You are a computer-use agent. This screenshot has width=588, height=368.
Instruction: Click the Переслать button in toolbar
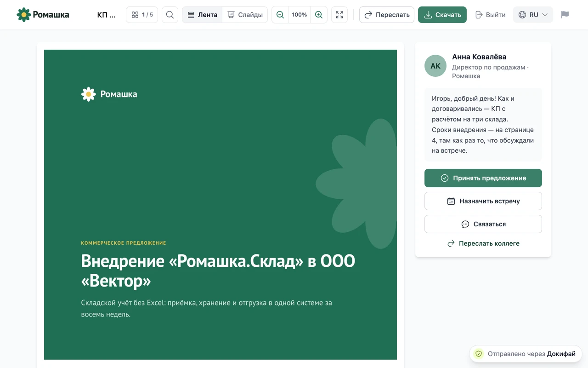(387, 15)
